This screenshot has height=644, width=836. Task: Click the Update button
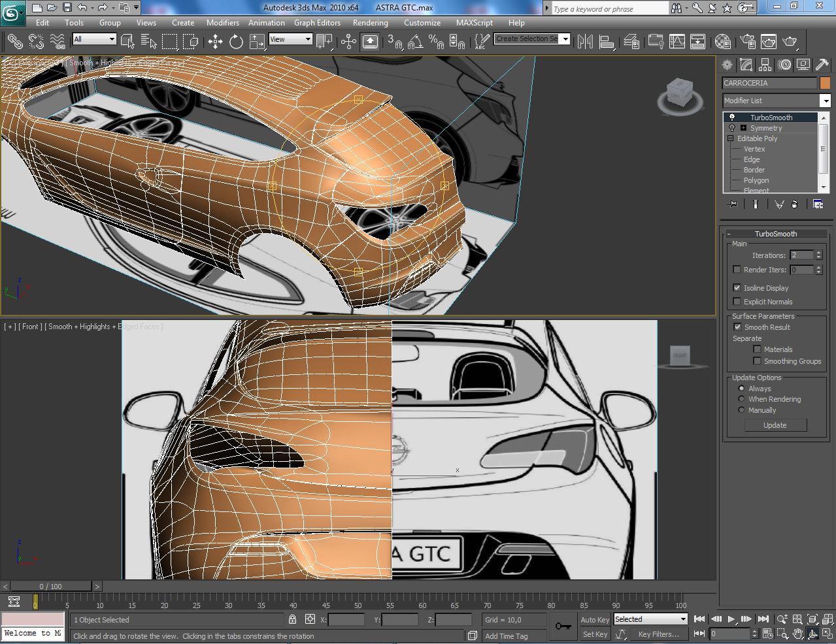click(x=775, y=425)
